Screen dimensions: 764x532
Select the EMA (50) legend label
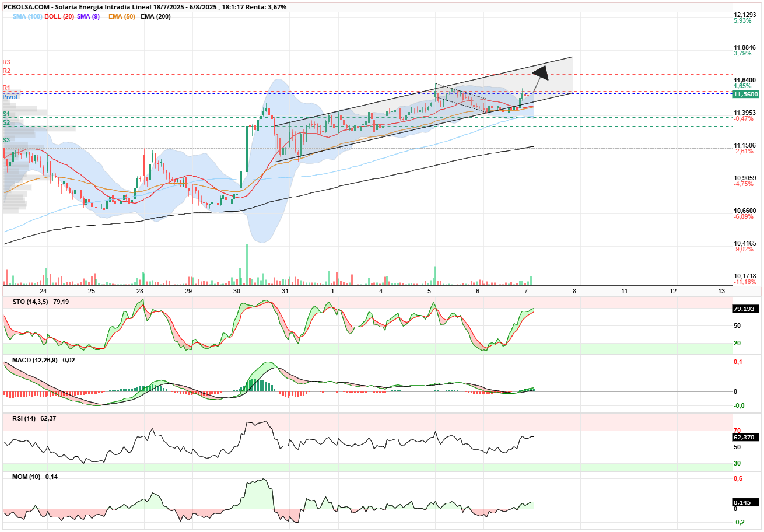coord(122,16)
